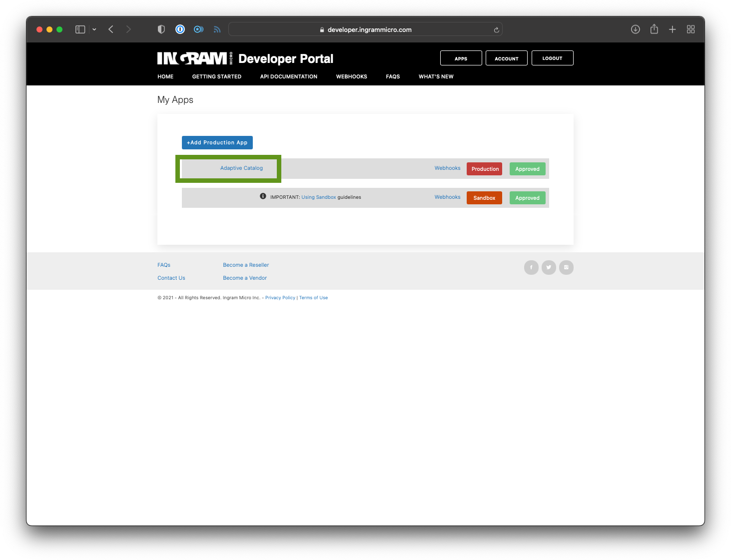Viewport: 731px width, 560px height.
Task: Open the Instagram icon in the footer
Action: click(x=566, y=267)
